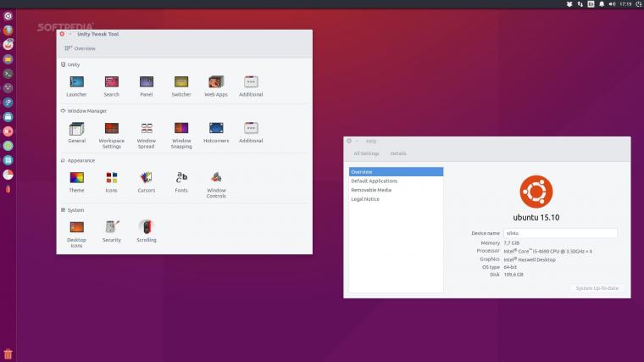
Task: Click the 'Unity Tweak Tool' window title
Action: click(97, 34)
